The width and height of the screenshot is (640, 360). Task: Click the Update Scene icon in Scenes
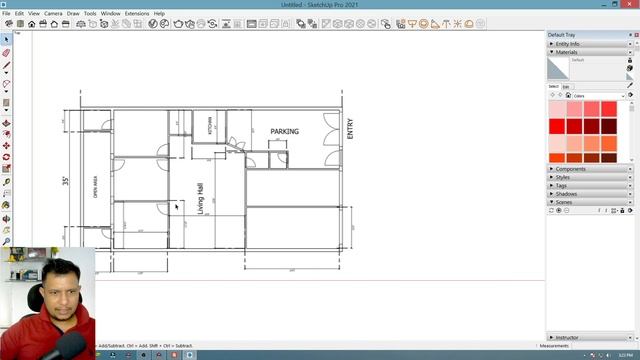click(x=551, y=210)
